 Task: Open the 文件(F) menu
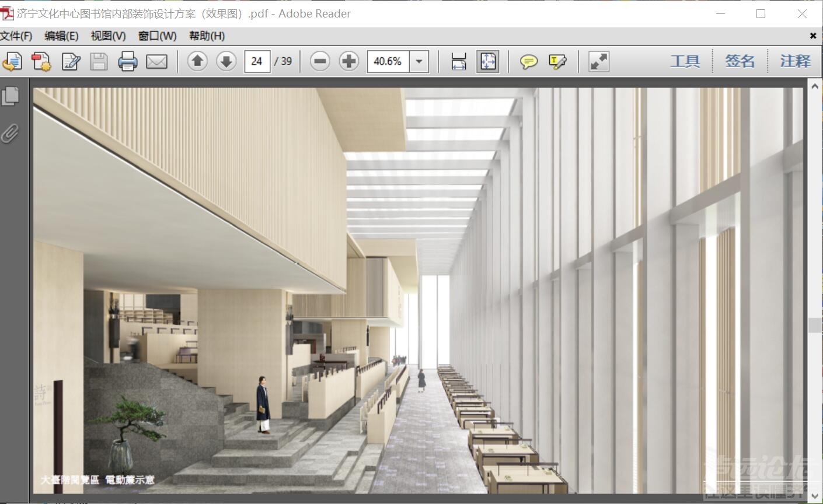pyautogui.click(x=16, y=36)
